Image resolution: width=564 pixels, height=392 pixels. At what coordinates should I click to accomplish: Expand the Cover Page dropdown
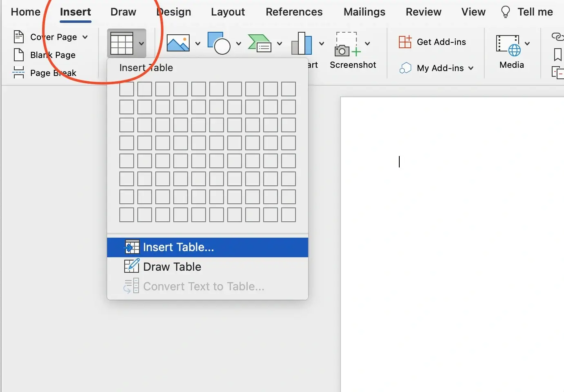[86, 37]
